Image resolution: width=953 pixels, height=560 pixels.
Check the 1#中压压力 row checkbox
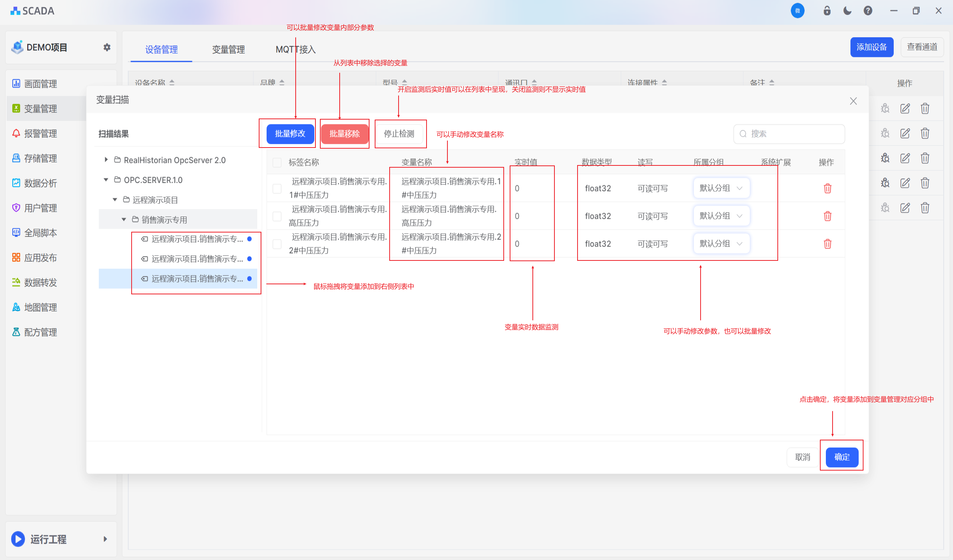(x=277, y=188)
